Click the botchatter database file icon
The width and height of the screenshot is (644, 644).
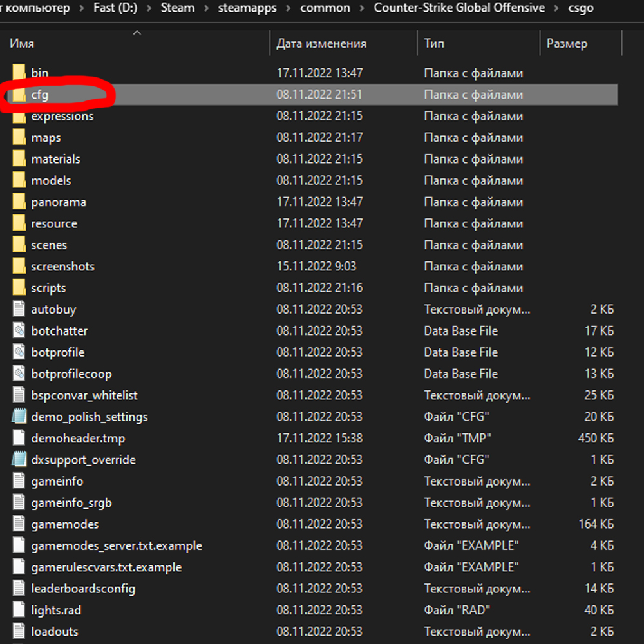(19, 330)
